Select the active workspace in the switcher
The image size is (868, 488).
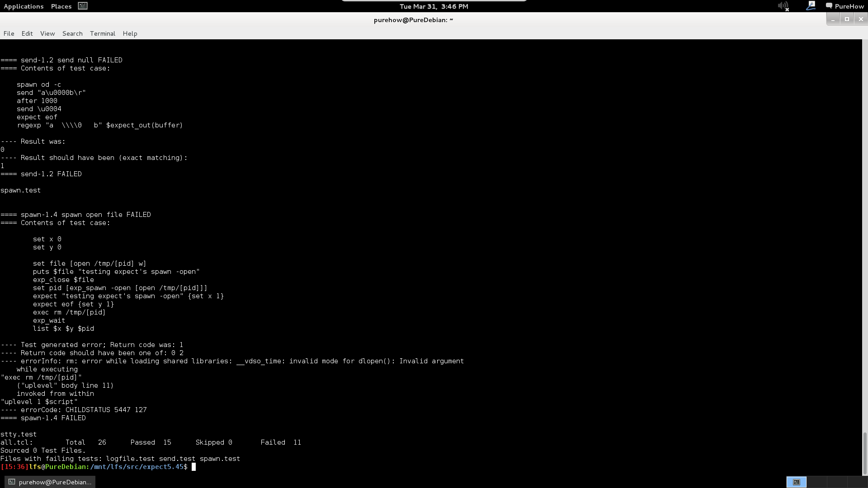(796, 482)
